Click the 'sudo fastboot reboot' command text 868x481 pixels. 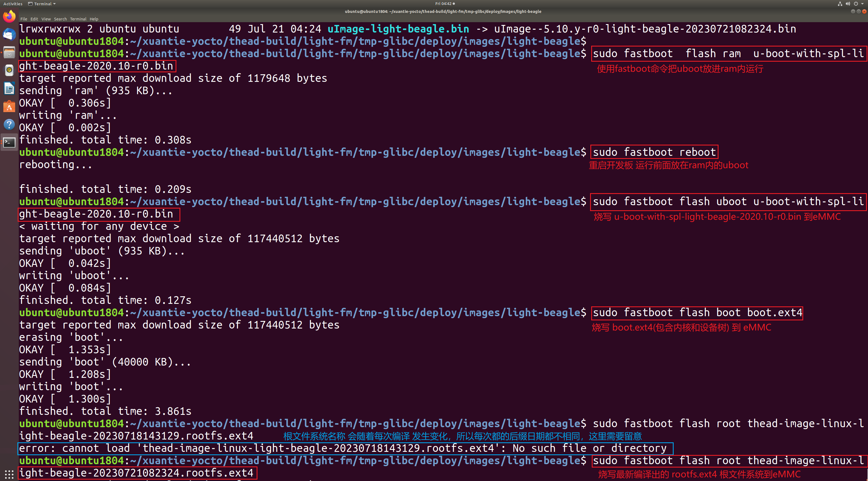click(x=654, y=152)
